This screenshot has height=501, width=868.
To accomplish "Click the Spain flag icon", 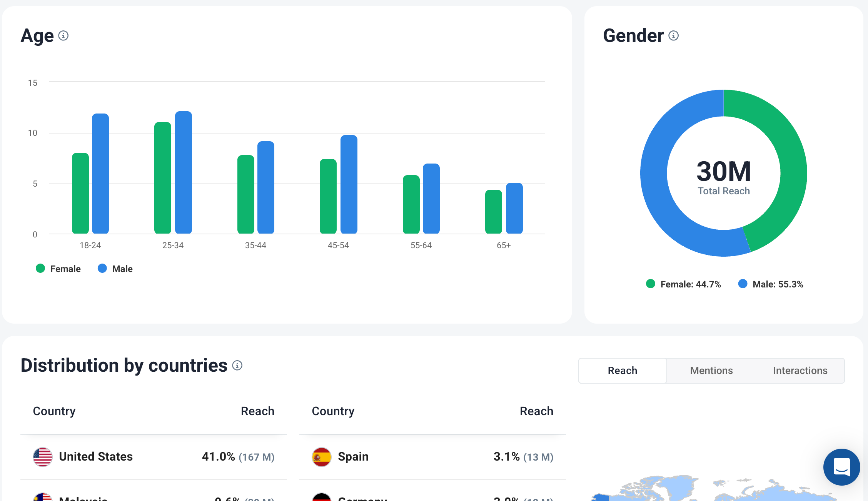I will click(321, 458).
